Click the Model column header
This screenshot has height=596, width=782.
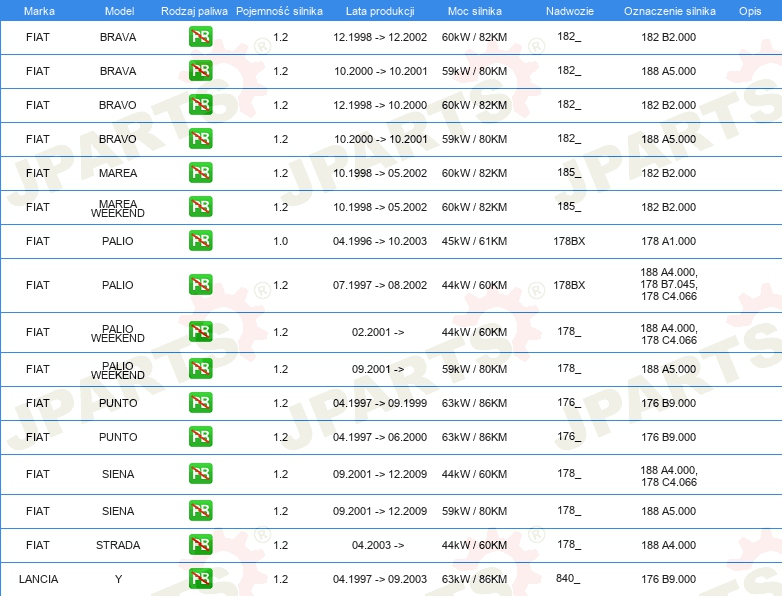(119, 11)
